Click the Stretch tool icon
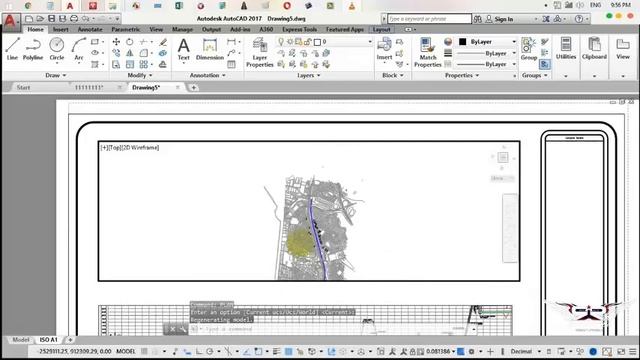The height and width of the screenshot is (360, 640). click(116, 64)
